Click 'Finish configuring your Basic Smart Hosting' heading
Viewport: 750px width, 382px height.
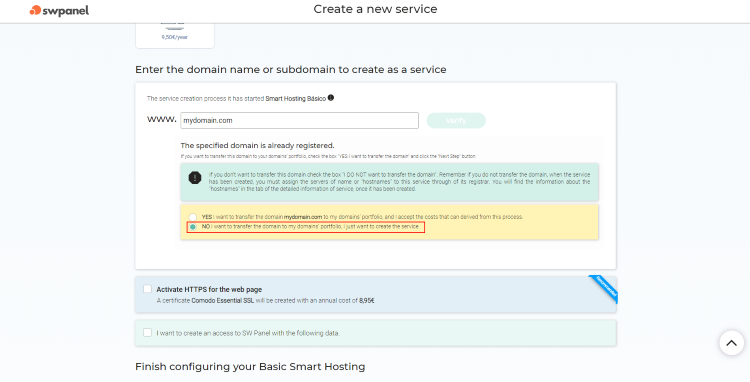[250, 367]
